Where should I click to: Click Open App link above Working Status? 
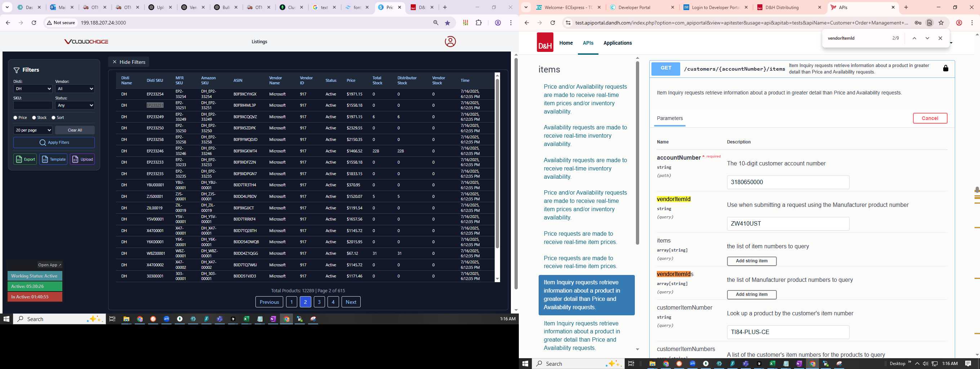49,265
